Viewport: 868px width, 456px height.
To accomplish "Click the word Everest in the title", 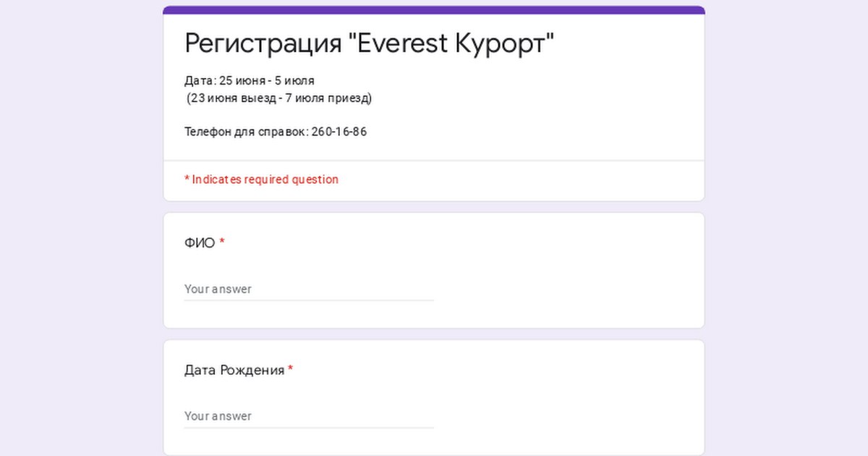I will [393, 43].
